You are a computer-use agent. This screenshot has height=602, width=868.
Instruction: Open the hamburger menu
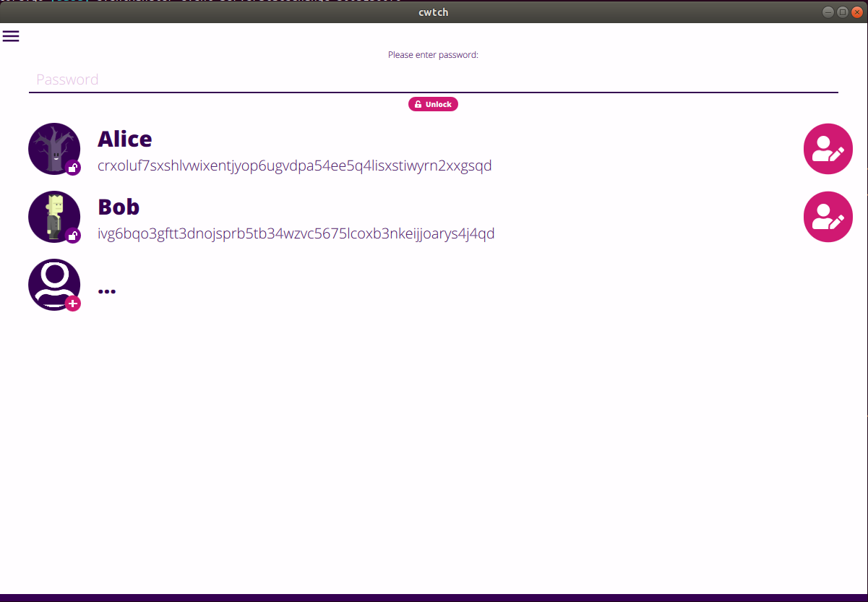coord(11,36)
